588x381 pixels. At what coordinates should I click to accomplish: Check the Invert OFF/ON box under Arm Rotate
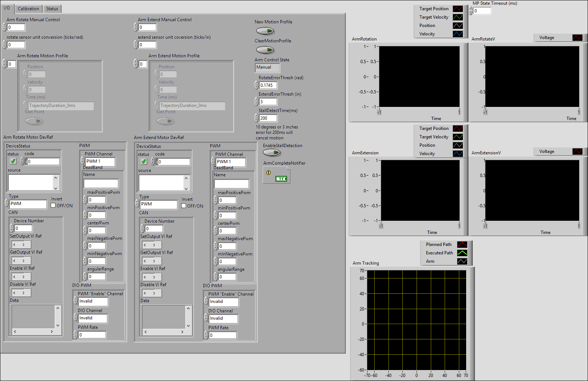tap(53, 205)
